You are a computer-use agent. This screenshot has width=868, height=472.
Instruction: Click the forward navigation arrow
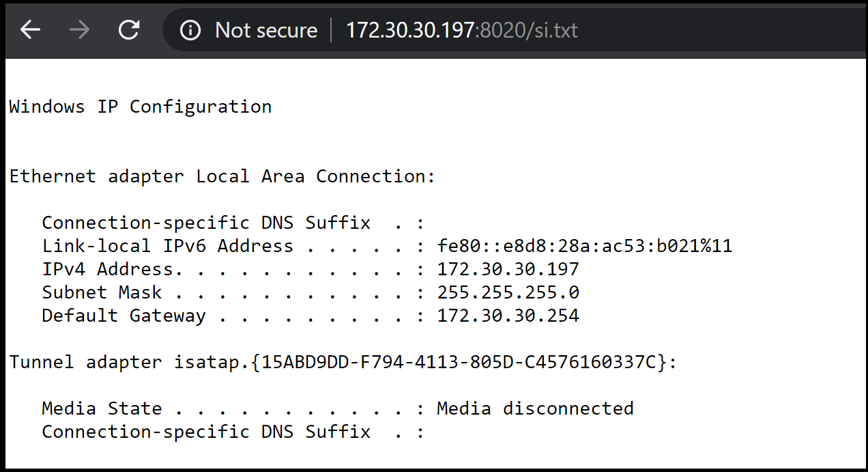[80, 29]
